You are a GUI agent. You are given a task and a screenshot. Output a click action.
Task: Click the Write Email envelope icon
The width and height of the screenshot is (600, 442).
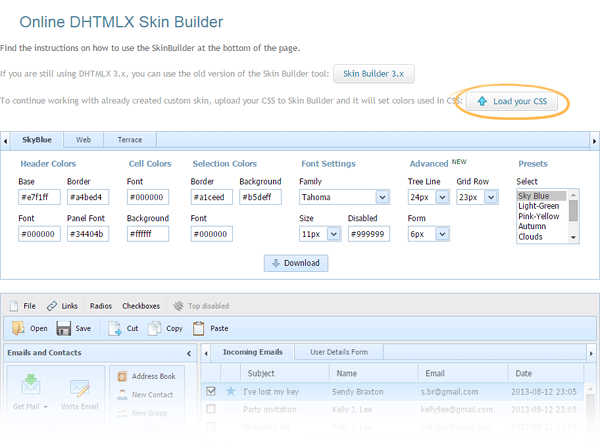pos(80,388)
